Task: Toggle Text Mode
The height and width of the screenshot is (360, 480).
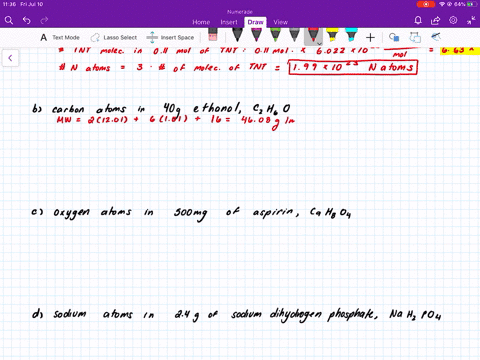Action: point(60,37)
